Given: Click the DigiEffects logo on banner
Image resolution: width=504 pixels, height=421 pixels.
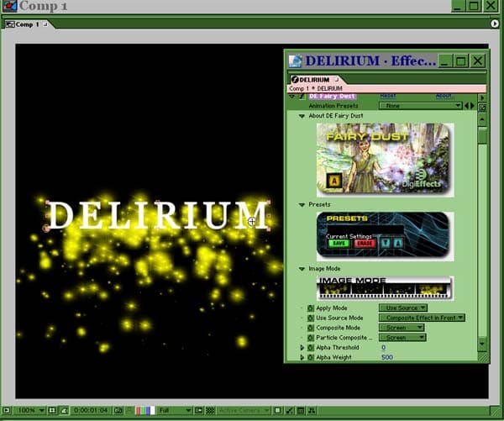Looking at the screenshot, I should [x=422, y=180].
